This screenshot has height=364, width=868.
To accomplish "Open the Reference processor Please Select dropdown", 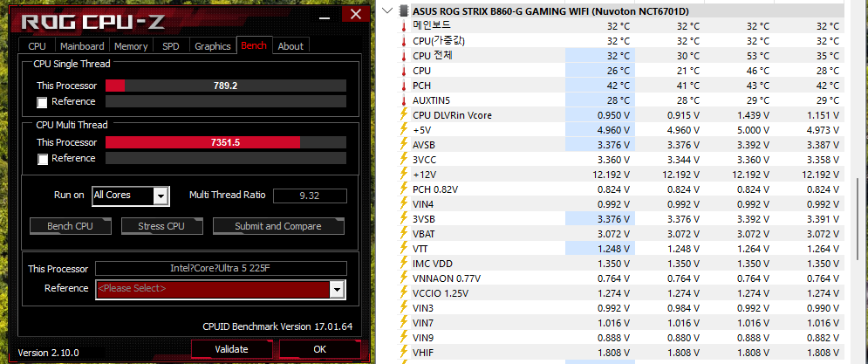I will [x=221, y=289].
